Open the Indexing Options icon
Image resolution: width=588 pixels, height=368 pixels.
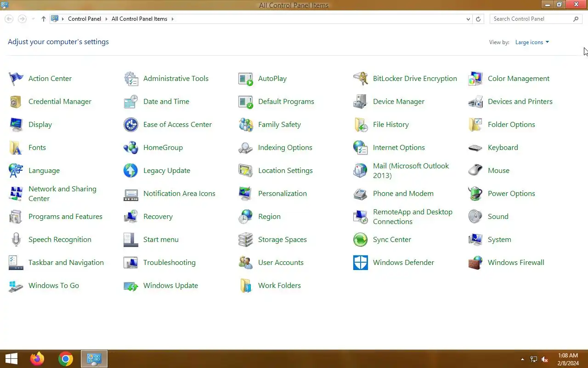point(246,148)
